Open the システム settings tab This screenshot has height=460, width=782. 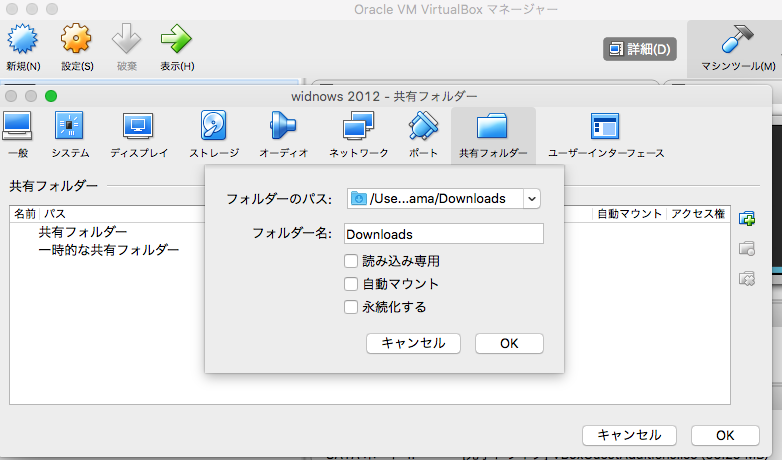coord(70,135)
